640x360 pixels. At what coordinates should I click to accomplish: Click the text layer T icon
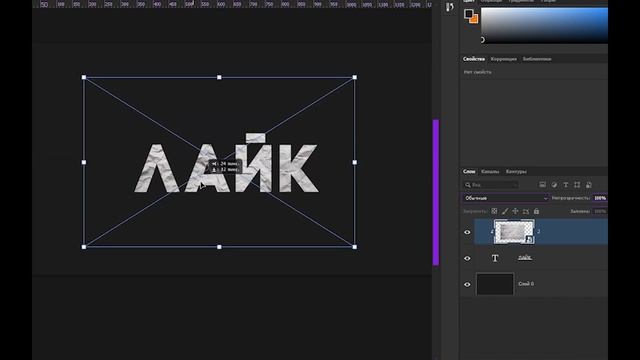pos(495,258)
